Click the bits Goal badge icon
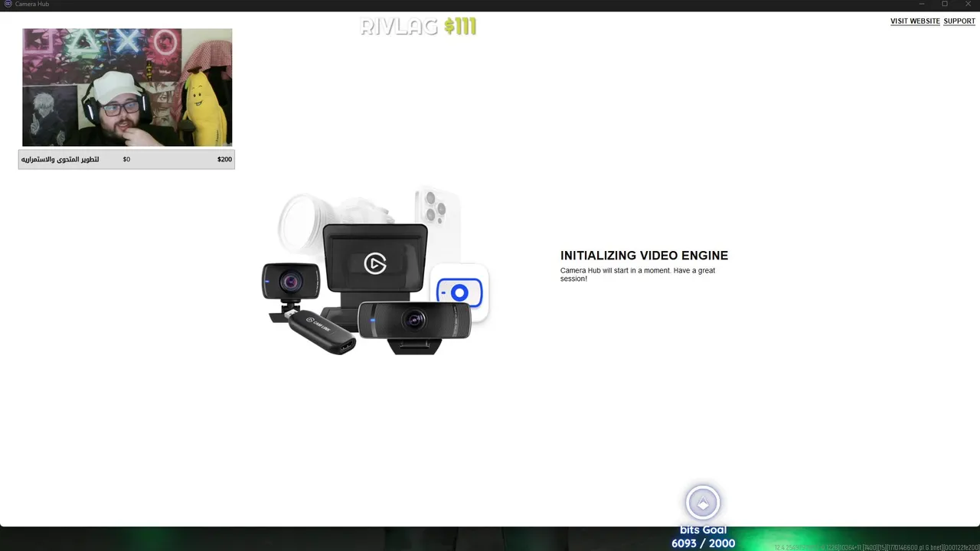The height and width of the screenshot is (551, 980). pos(703,503)
